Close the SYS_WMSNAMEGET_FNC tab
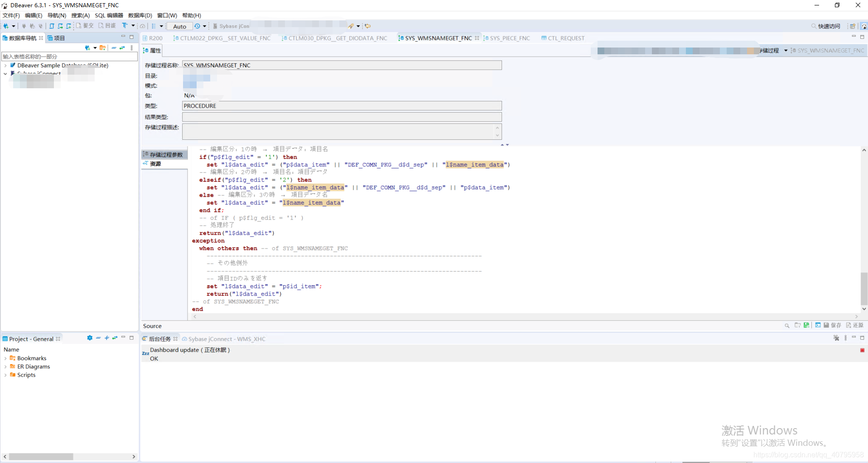 click(477, 38)
